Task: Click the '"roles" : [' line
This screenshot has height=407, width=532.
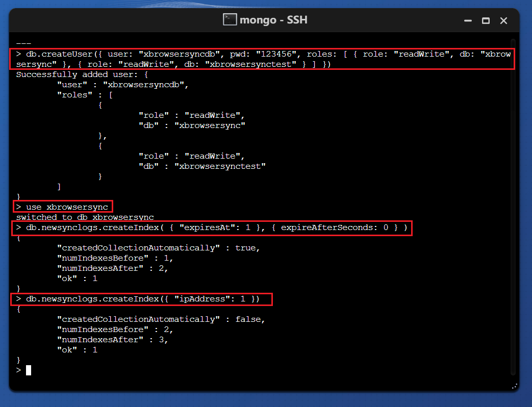Action: point(85,95)
